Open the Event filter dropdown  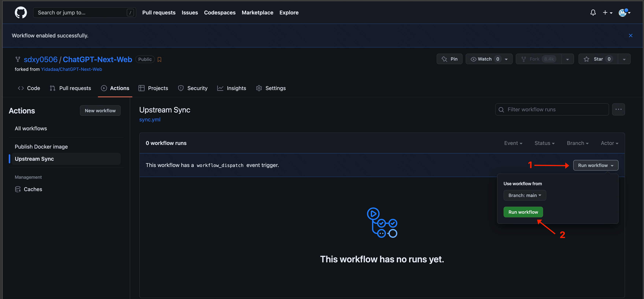[513, 143]
